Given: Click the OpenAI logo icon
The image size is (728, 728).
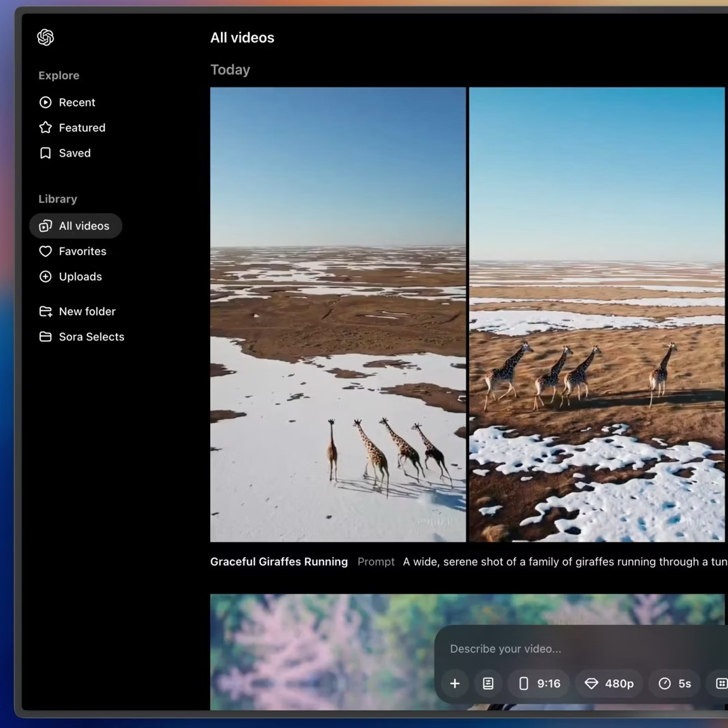Looking at the screenshot, I should coord(45,37).
